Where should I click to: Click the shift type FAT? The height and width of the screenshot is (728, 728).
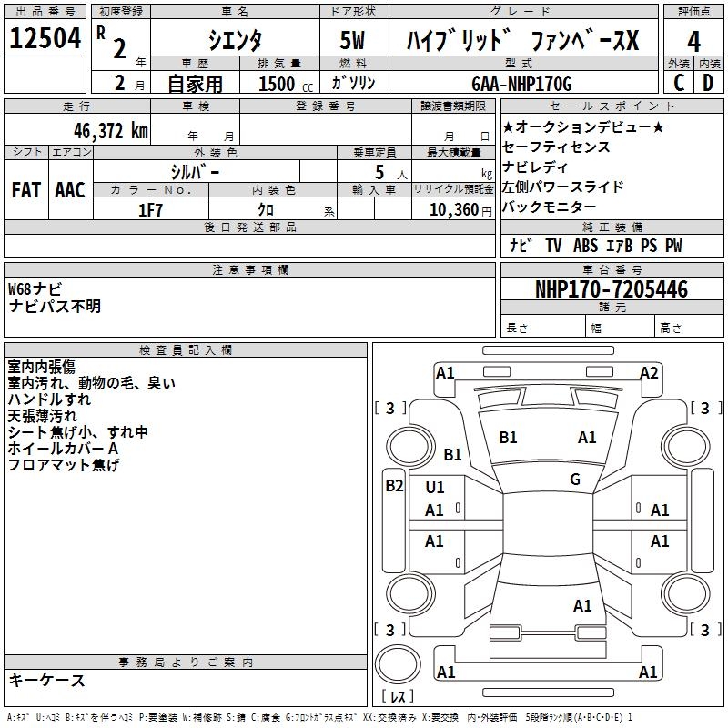pyautogui.click(x=26, y=190)
